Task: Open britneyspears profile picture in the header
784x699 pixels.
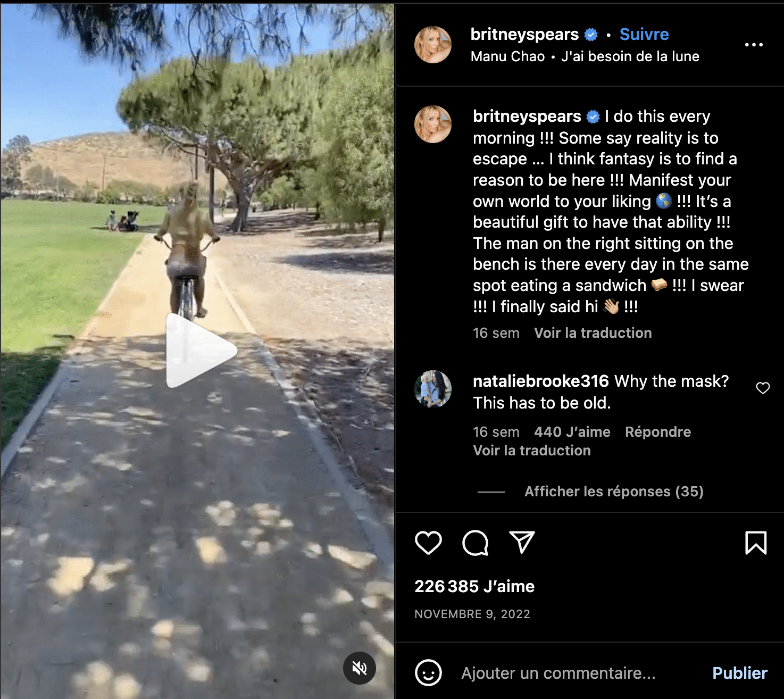Action: 433,45
